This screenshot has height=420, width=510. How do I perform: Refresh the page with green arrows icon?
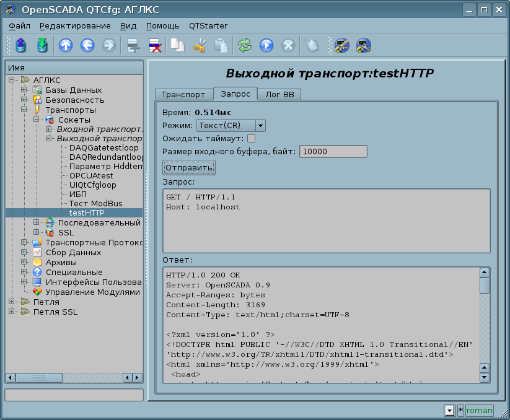tap(245, 45)
